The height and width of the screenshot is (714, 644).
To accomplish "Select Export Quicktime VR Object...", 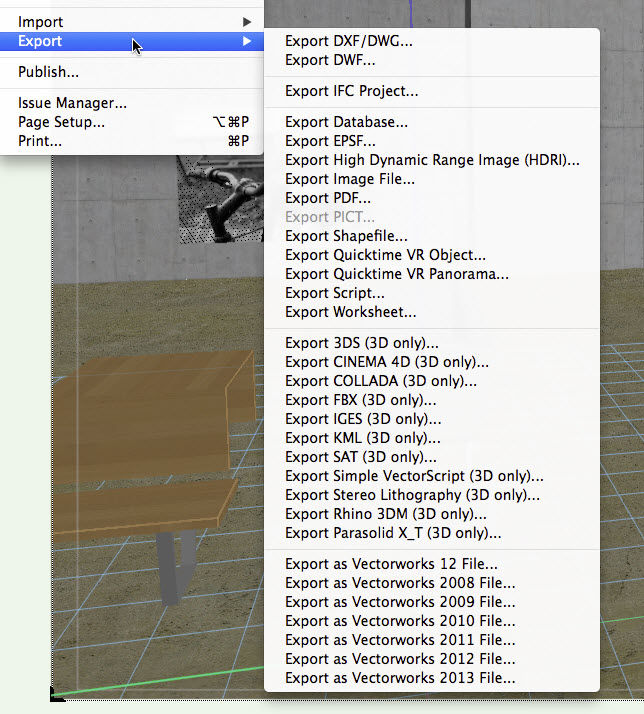I will (432, 255).
